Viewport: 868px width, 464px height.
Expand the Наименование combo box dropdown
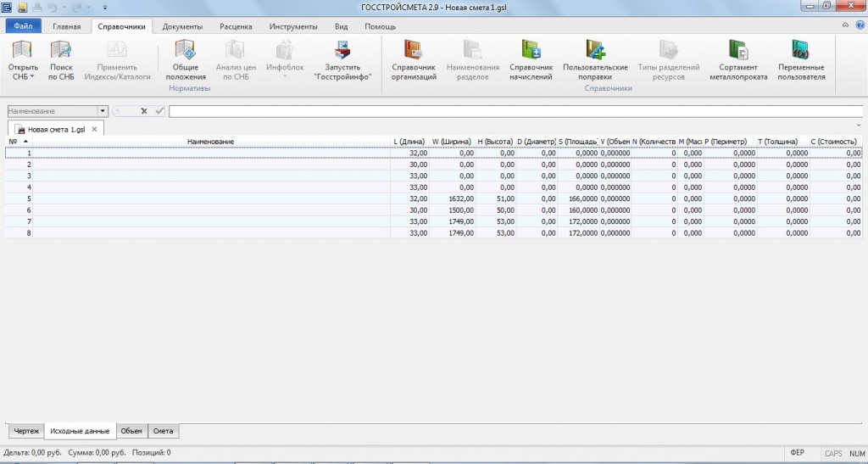tap(103, 111)
